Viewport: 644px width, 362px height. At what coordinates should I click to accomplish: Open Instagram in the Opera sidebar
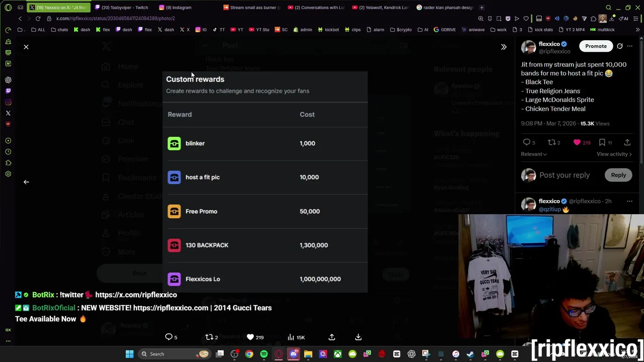(8, 102)
